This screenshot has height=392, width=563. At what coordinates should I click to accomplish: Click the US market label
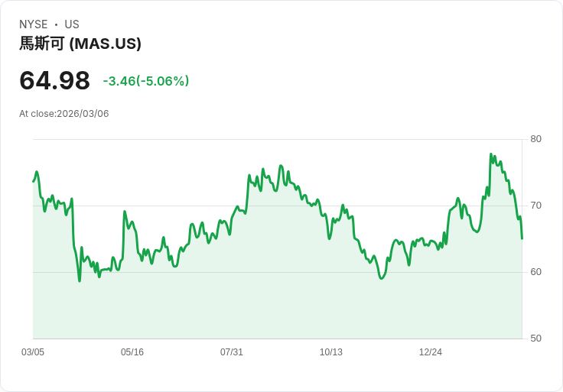[72, 24]
